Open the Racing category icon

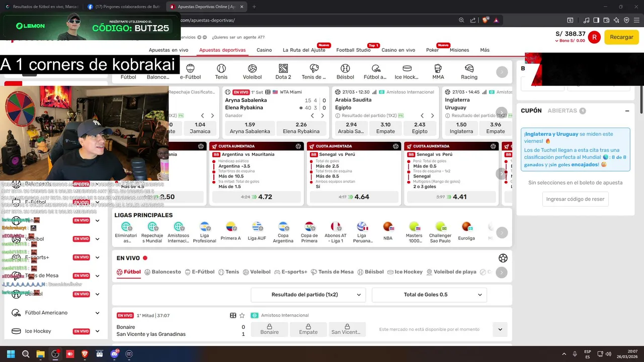pos(469,72)
